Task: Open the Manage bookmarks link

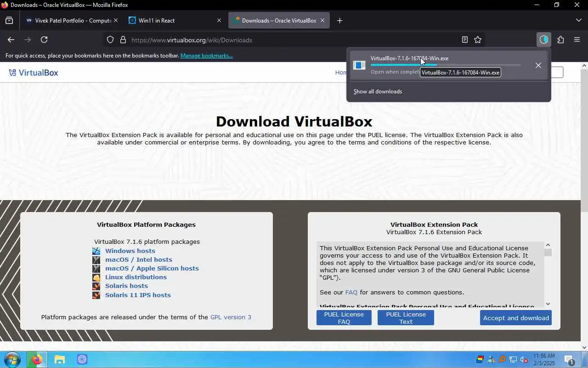Action: (x=207, y=56)
